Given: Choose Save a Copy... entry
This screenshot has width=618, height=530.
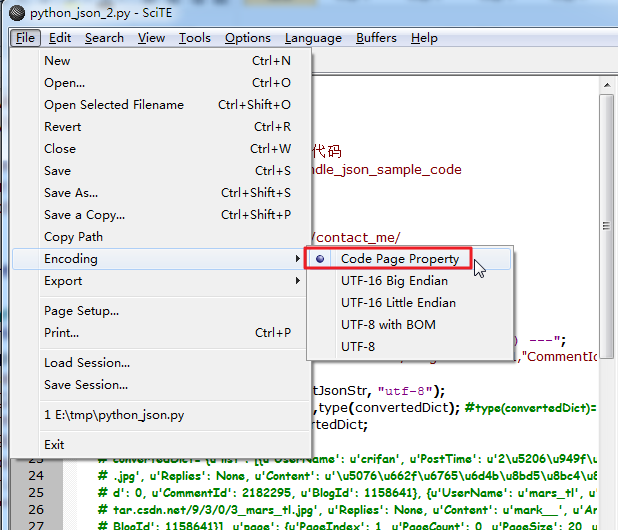Looking at the screenshot, I should click(160, 215).
